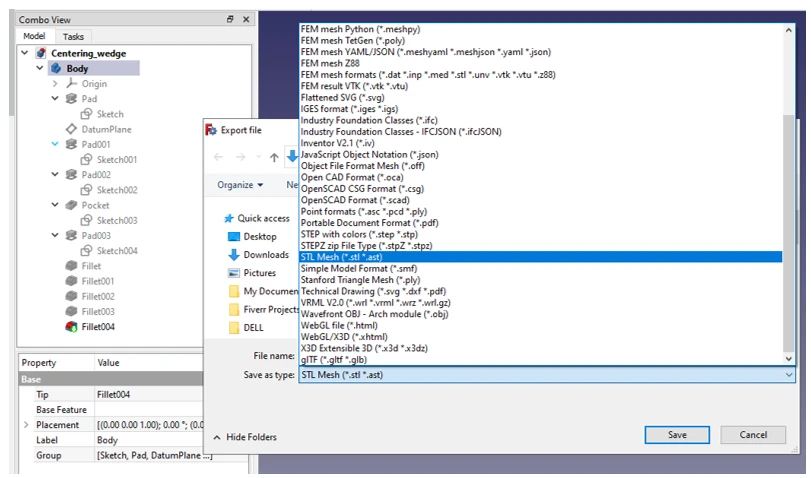This screenshot has width=811, height=478.
Task: Choose FEM mesh Python (*.meshpy)
Action: (540, 29)
